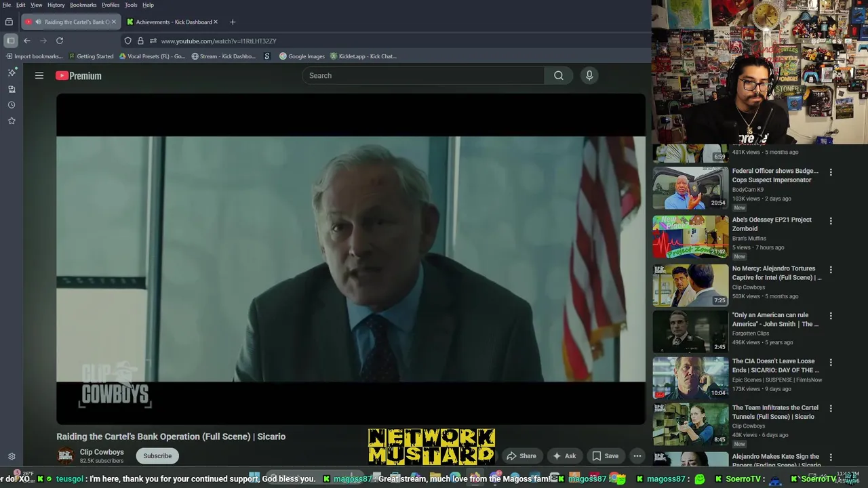Open the Profiles menu
This screenshot has width=868, height=488.
[111, 5]
